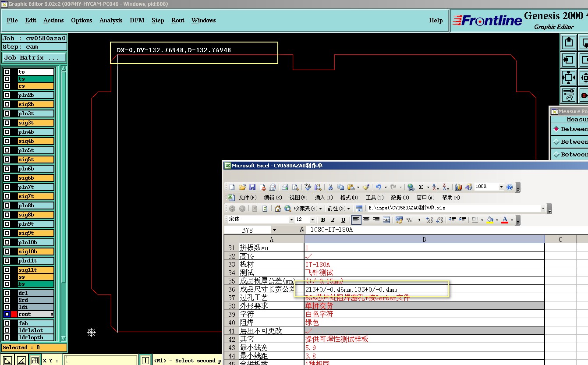Click the Excel AutoSum sigma icon
This screenshot has height=365, width=588.
point(421,187)
